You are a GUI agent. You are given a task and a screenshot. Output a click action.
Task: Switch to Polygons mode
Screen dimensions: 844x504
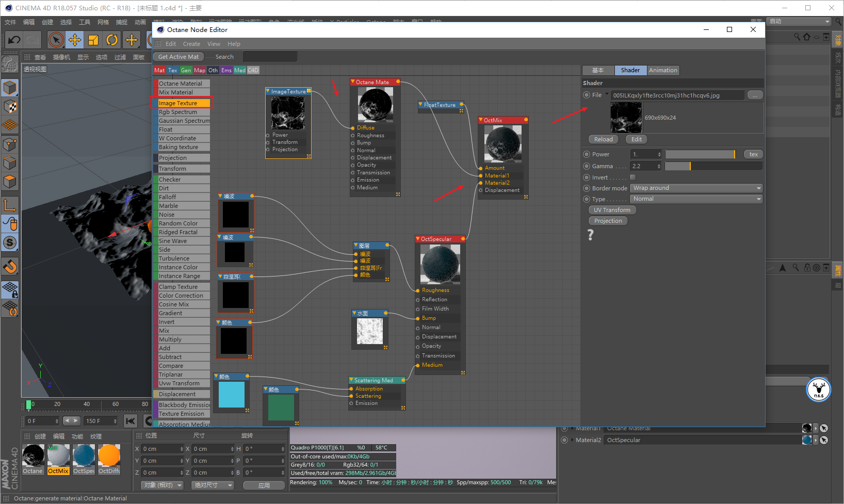pos(10,182)
